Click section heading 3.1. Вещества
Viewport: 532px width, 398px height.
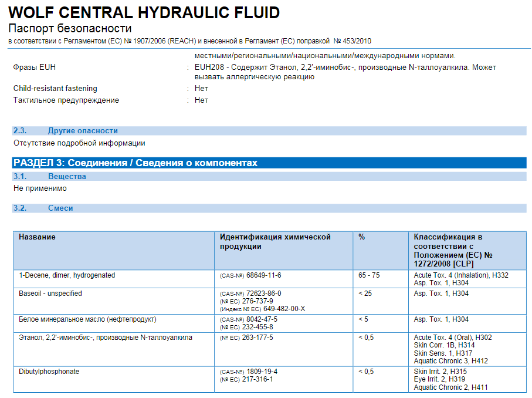269,176
